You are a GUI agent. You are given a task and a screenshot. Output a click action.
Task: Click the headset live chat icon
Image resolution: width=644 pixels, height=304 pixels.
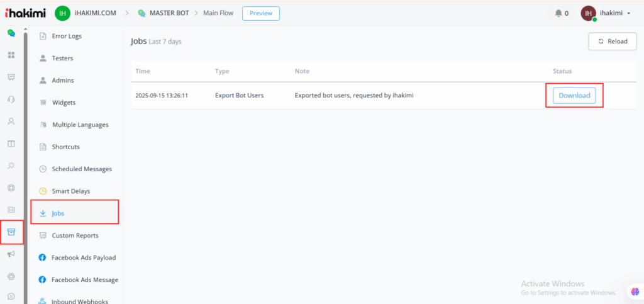coord(11,99)
